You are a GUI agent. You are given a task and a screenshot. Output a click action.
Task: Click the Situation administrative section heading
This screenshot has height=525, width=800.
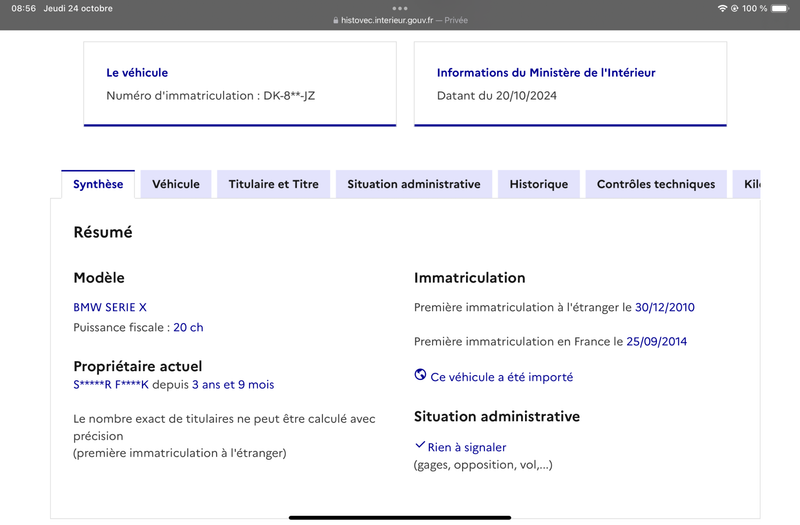click(x=496, y=416)
